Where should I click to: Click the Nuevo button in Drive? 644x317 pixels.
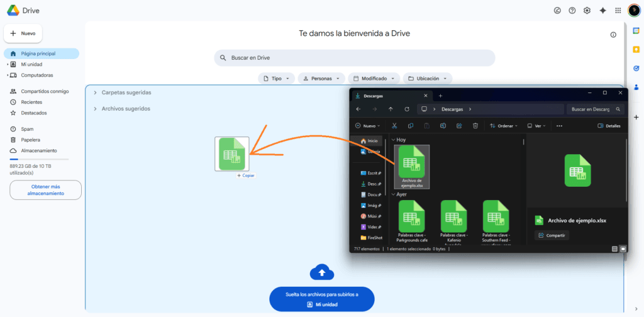23,33
